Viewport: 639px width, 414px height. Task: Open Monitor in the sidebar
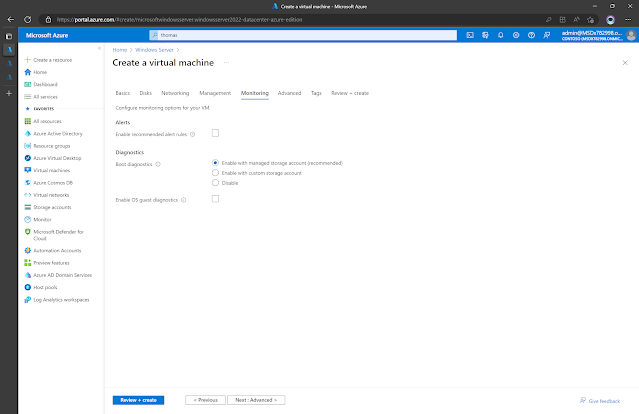38,219
